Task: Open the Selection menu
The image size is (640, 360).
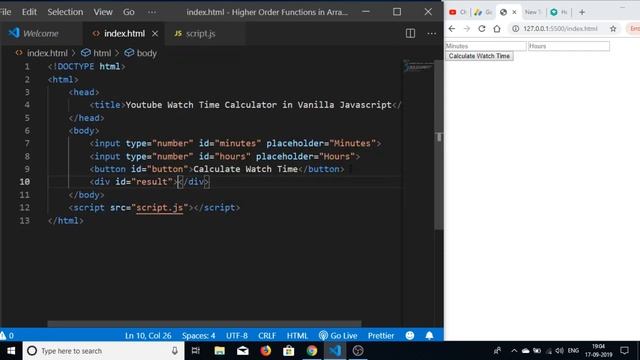Action: click(65, 12)
